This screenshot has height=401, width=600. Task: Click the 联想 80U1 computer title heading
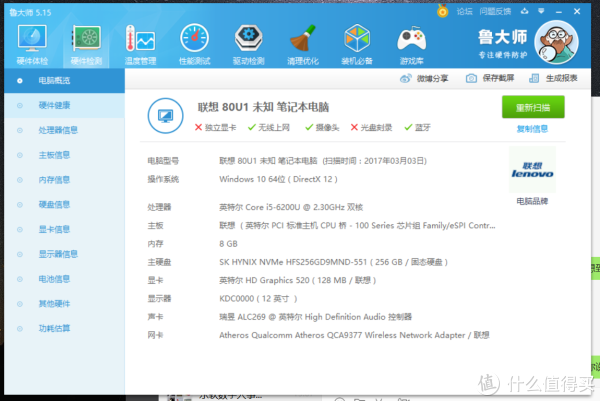click(x=263, y=107)
